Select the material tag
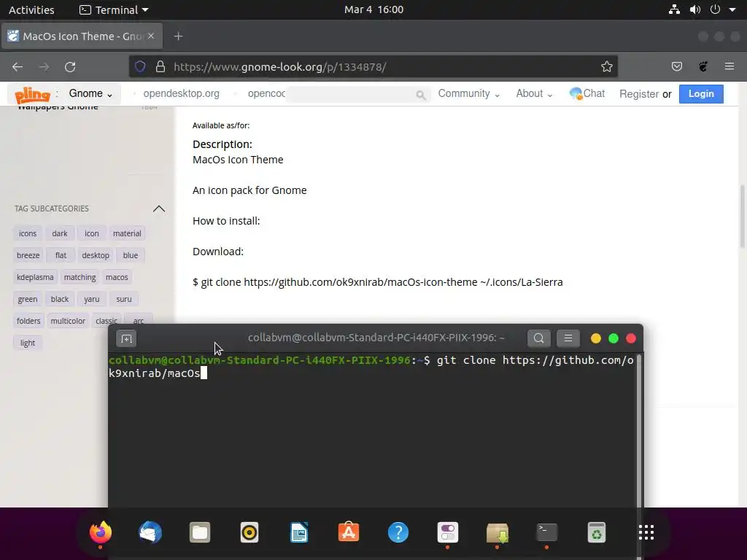747x560 pixels. (x=127, y=234)
